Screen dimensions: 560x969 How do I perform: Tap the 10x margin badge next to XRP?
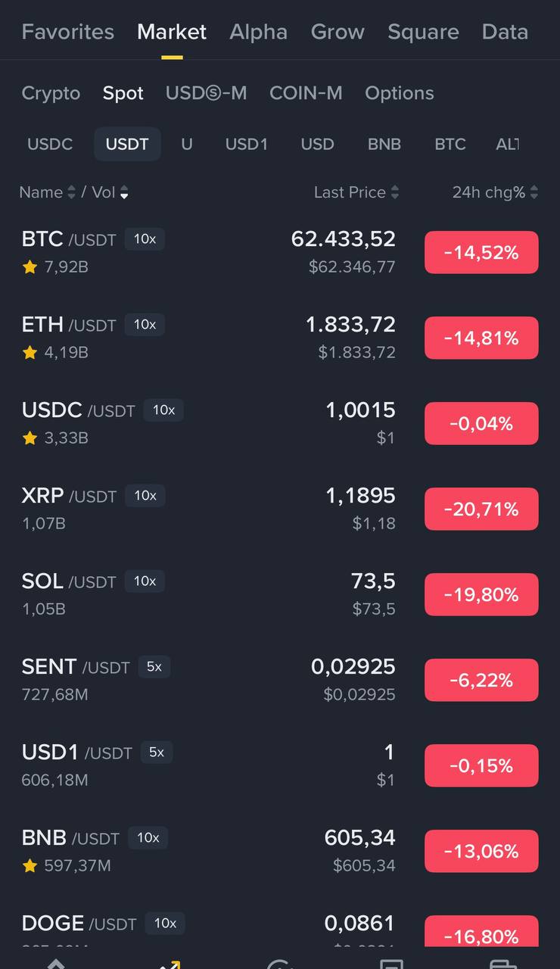[x=145, y=496]
